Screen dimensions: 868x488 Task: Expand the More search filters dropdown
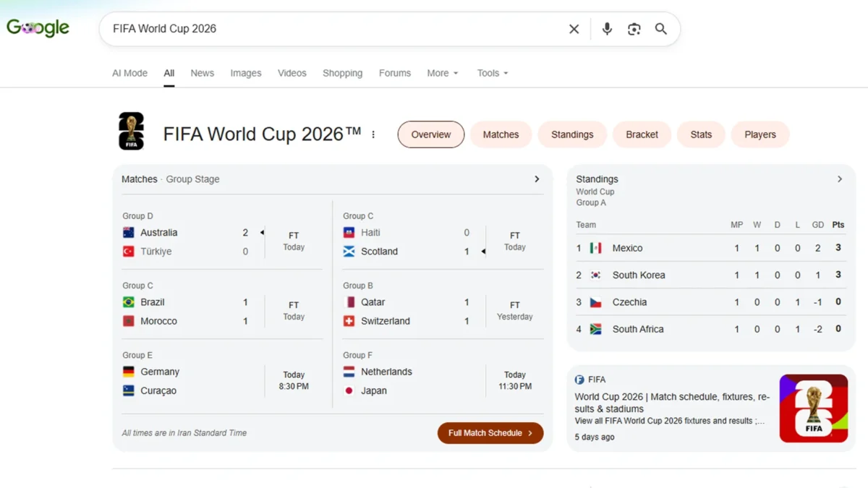pyautogui.click(x=442, y=73)
